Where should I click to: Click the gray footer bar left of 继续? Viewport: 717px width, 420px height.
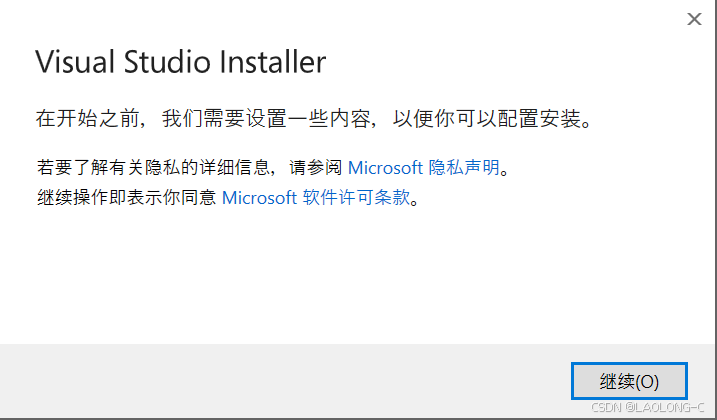(284, 381)
